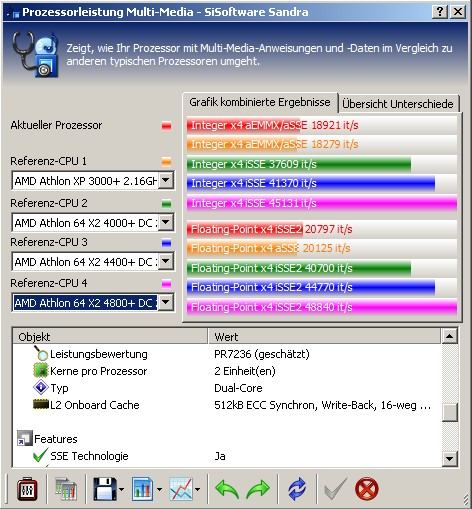Click the blue Referenz-CPU 3 color swatch
This screenshot has width=472, height=509.
pos(166,243)
